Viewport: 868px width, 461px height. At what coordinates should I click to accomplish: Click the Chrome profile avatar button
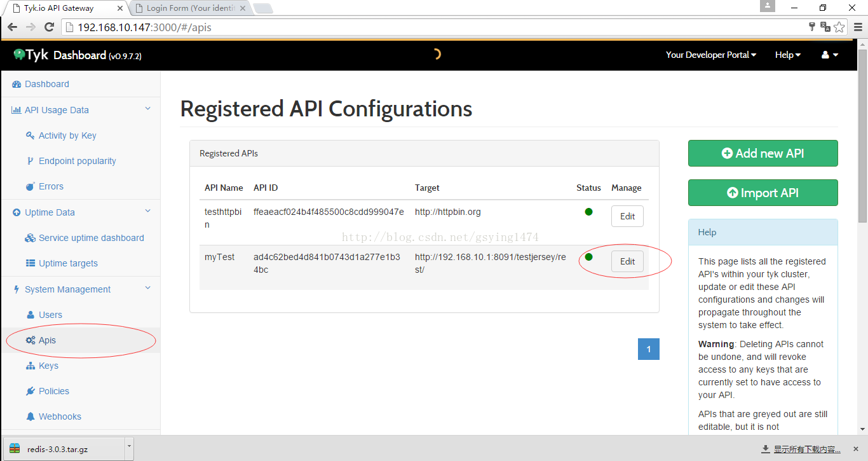click(x=768, y=6)
